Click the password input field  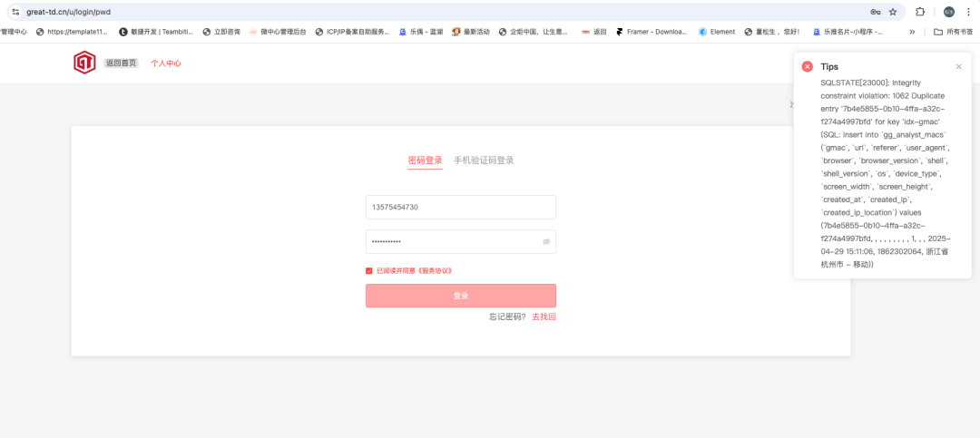coord(461,241)
